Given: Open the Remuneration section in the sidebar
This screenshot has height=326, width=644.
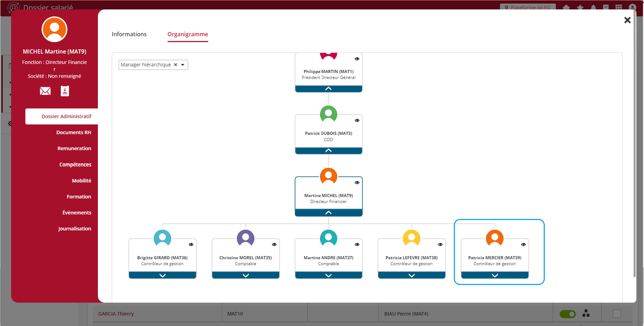Looking at the screenshot, I should (74, 149).
